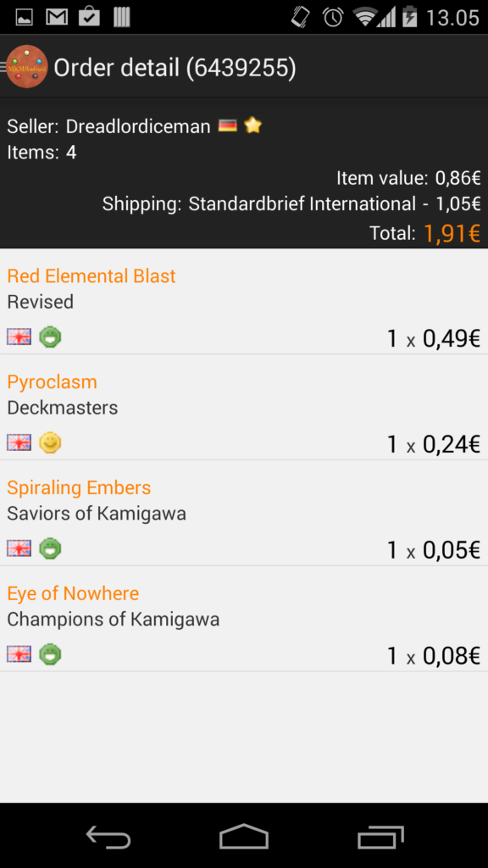The width and height of the screenshot is (488, 868).
Task: Tap the English flag on Pyroclasm
Action: 19,442
